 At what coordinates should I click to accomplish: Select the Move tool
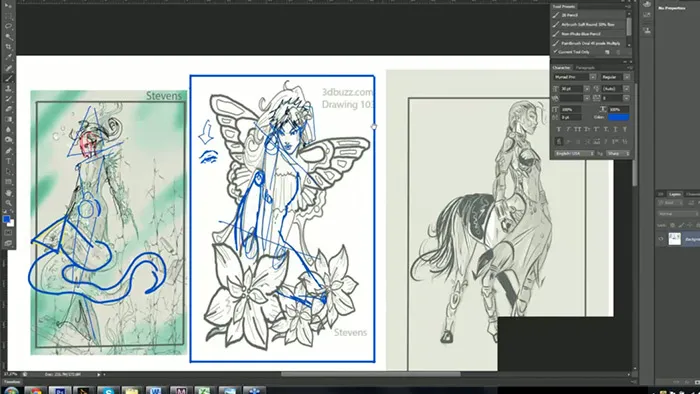tap(8, 5)
